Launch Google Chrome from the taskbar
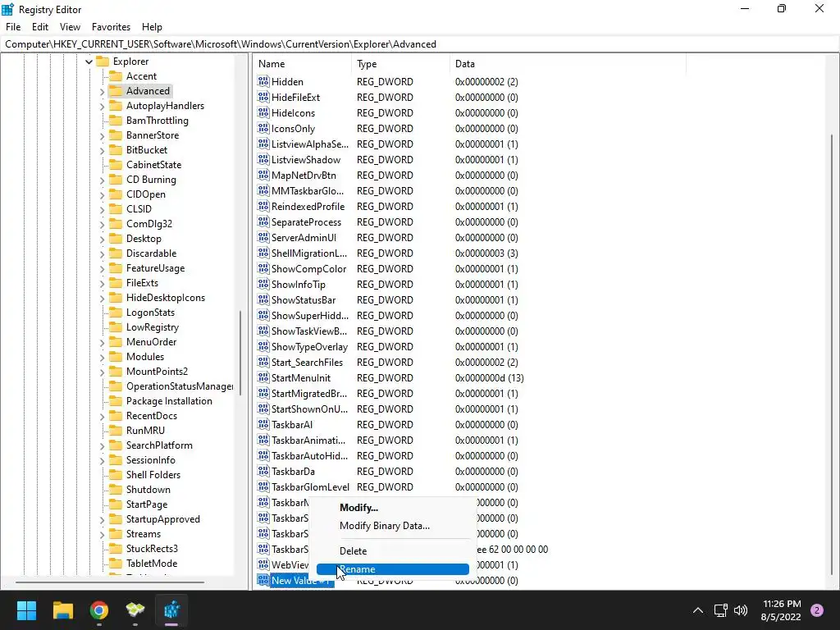 point(99,610)
